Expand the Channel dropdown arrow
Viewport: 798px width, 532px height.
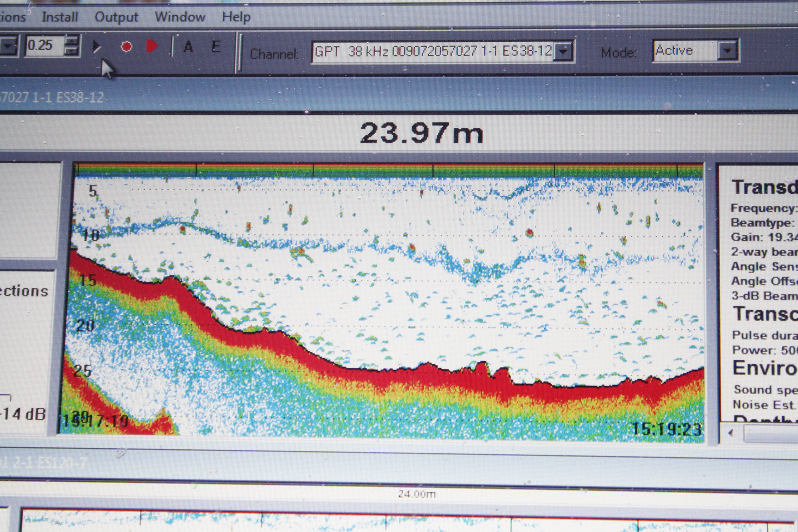[564, 51]
